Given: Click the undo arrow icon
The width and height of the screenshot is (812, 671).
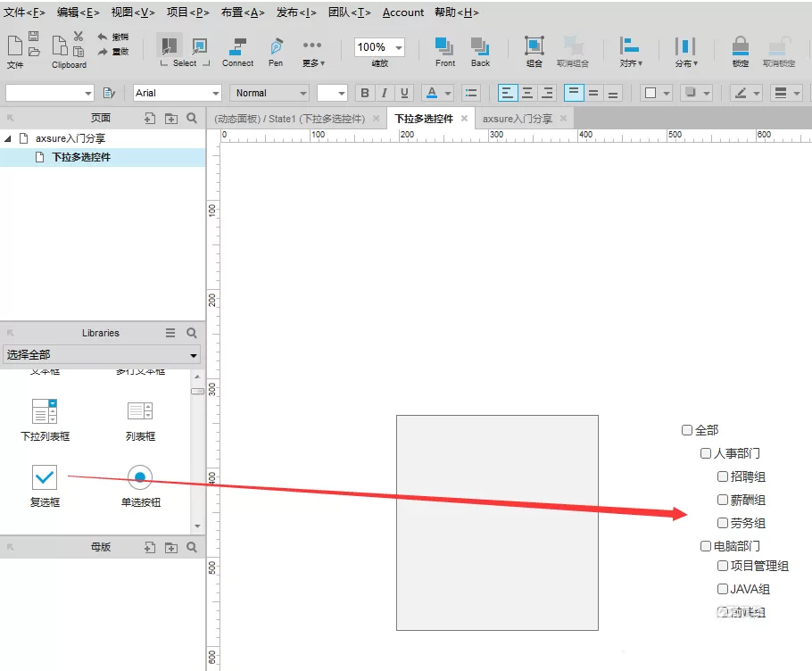Looking at the screenshot, I should point(102,37).
